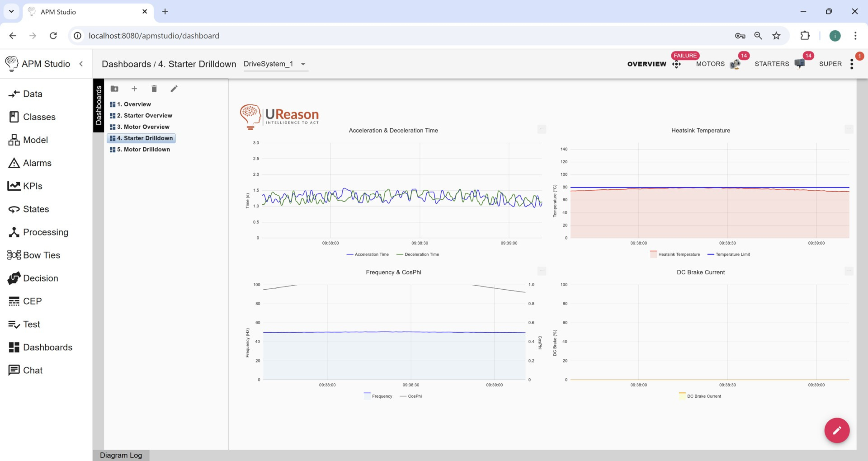Viewport: 868px width, 461px height.
Task: Click the pencil rename icon above dashboard list
Action: pos(174,89)
